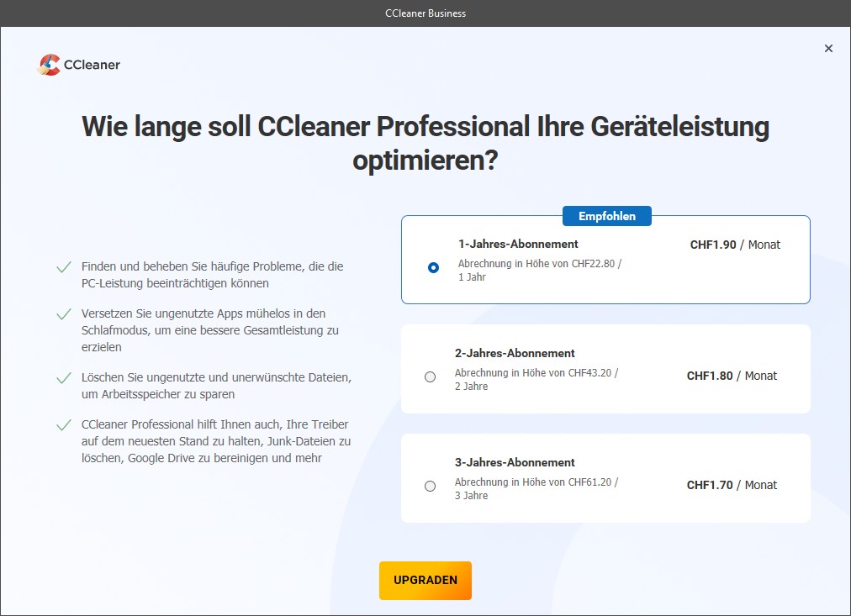Click the 'CCleaner Professional hilft Ihnen auch' text
Viewport: 851px width, 616px height.
(x=216, y=441)
